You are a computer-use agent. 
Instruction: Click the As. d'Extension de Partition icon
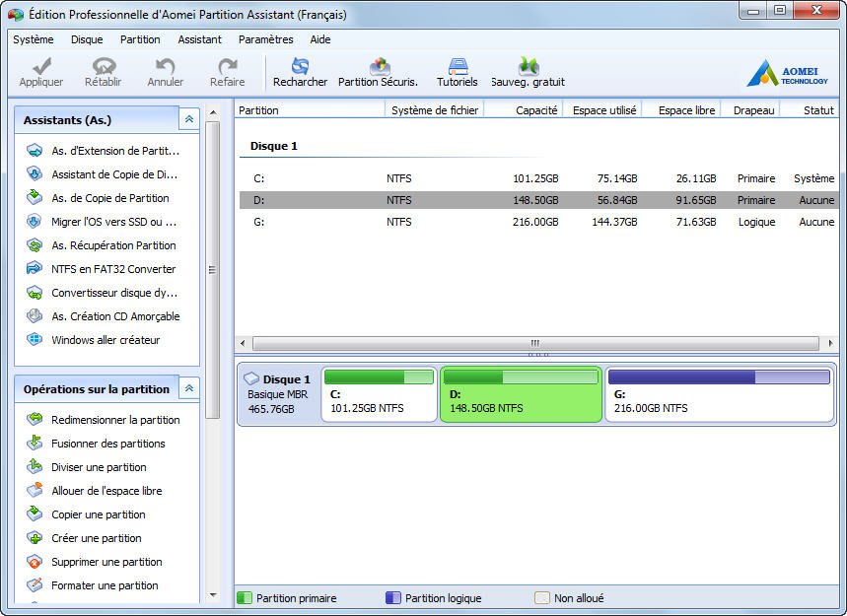(35, 151)
